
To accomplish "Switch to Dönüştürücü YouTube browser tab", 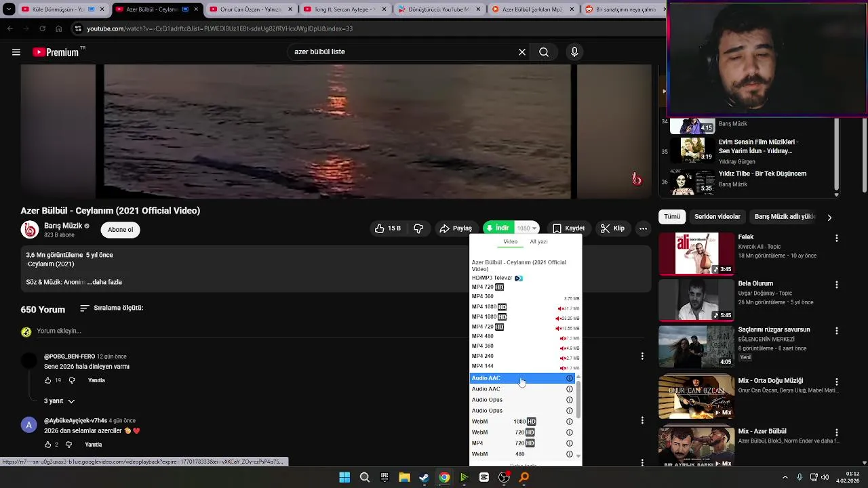I will pos(437,9).
